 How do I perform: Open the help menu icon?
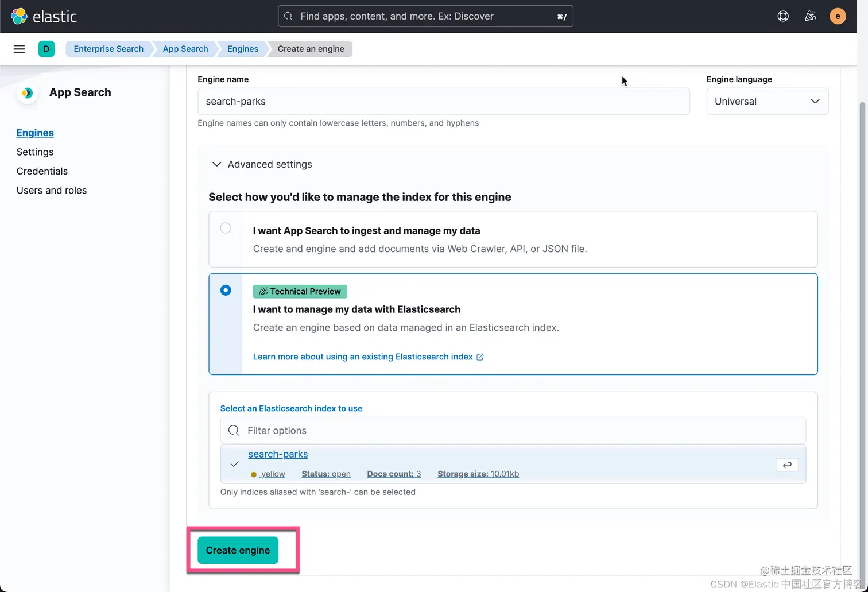pyautogui.click(x=783, y=16)
